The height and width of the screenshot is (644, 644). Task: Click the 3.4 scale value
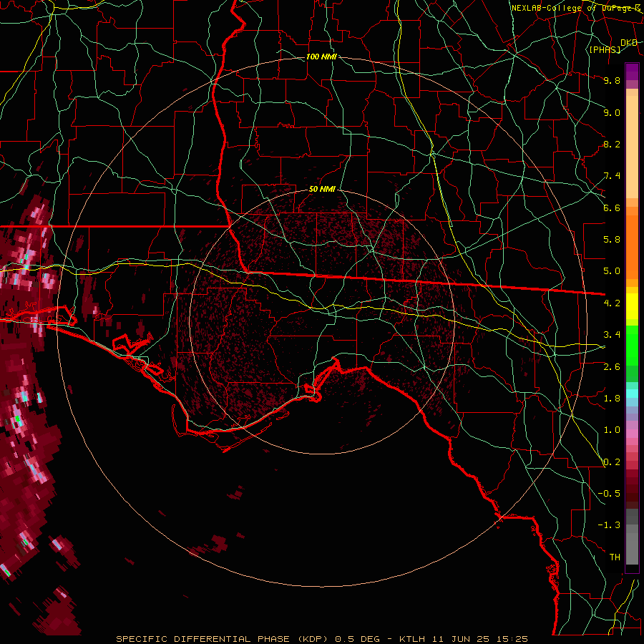click(x=612, y=335)
